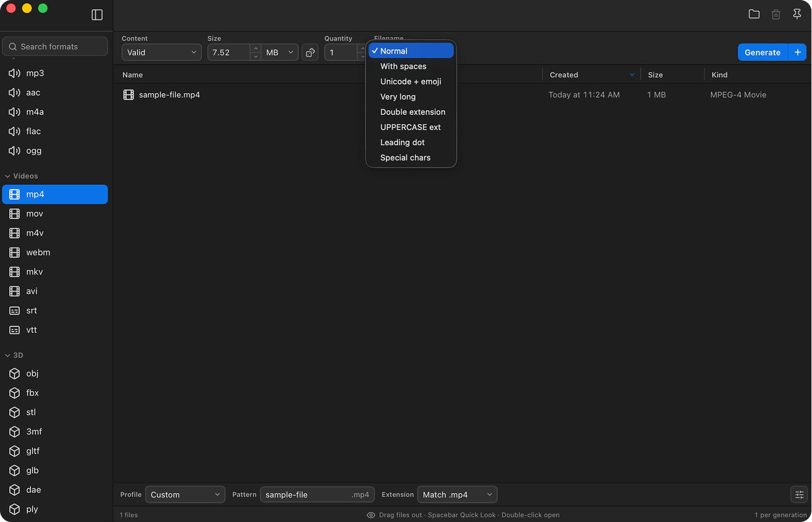Viewport: 812px width, 522px height.
Task: Select the flac audio format
Action: tap(55, 131)
